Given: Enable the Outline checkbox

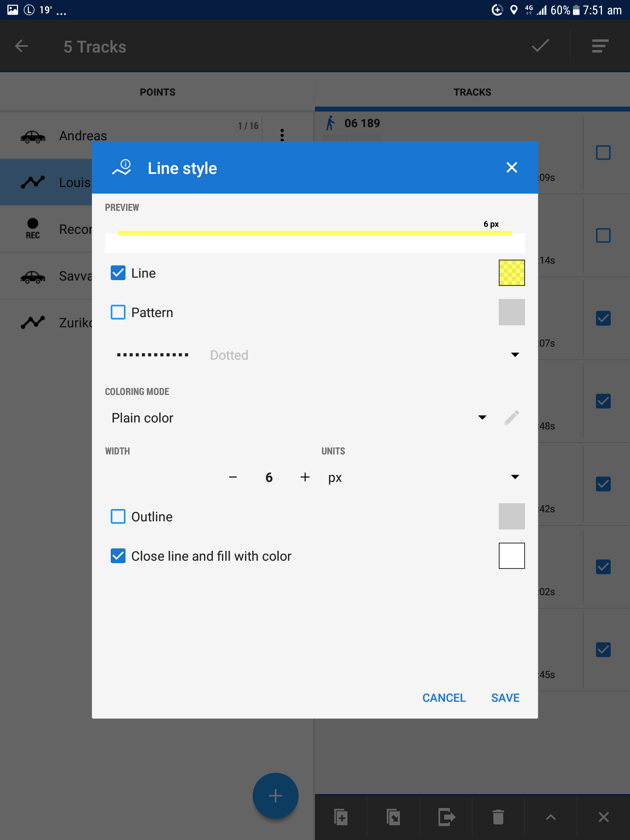Looking at the screenshot, I should [x=118, y=516].
